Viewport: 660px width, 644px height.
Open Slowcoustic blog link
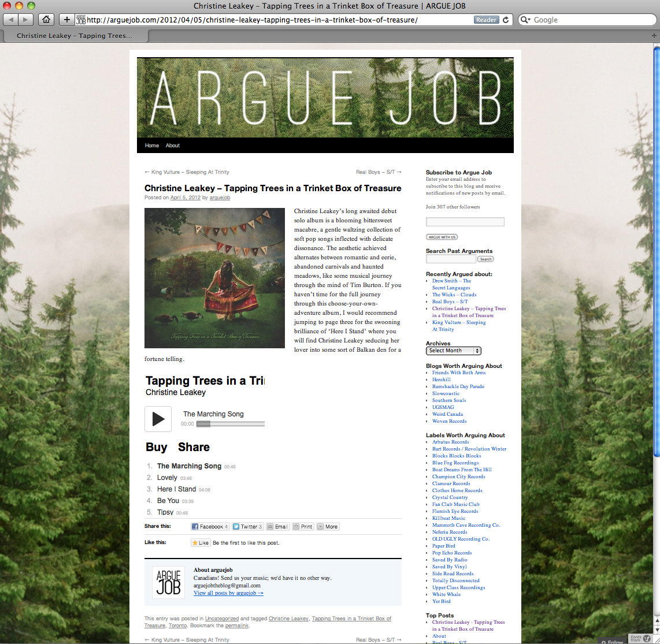(x=446, y=393)
